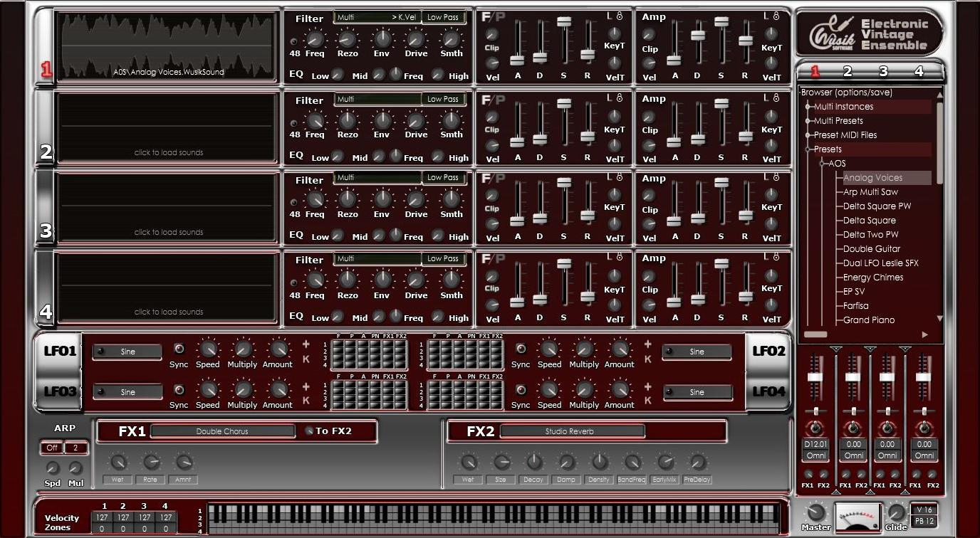Click the Glide knob
The height and width of the screenshot is (538, 980).
pyautogui.click(x=896, y=512)
